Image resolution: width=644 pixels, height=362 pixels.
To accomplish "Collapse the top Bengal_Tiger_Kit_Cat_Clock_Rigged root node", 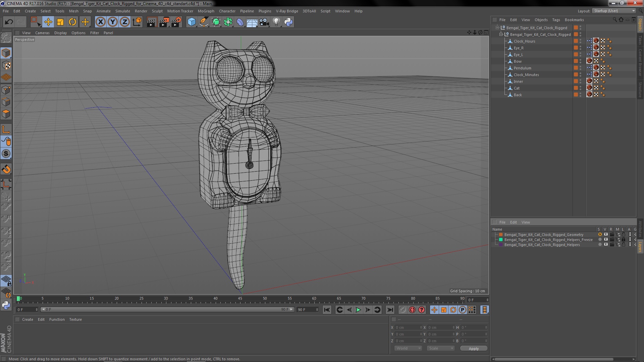I will tap(497, 27).
